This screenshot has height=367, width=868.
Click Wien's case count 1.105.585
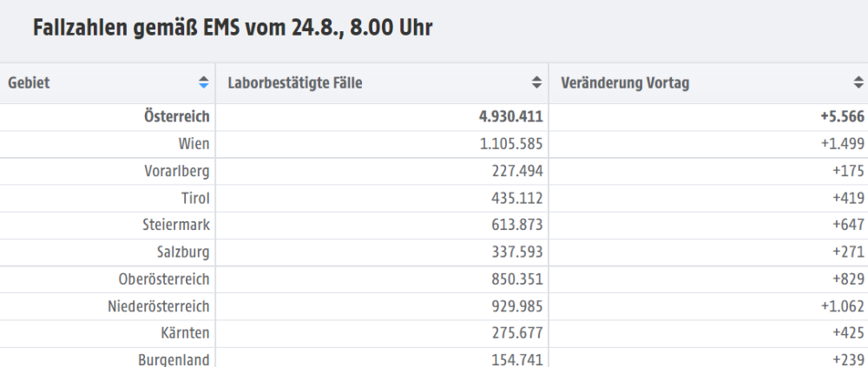511,144
